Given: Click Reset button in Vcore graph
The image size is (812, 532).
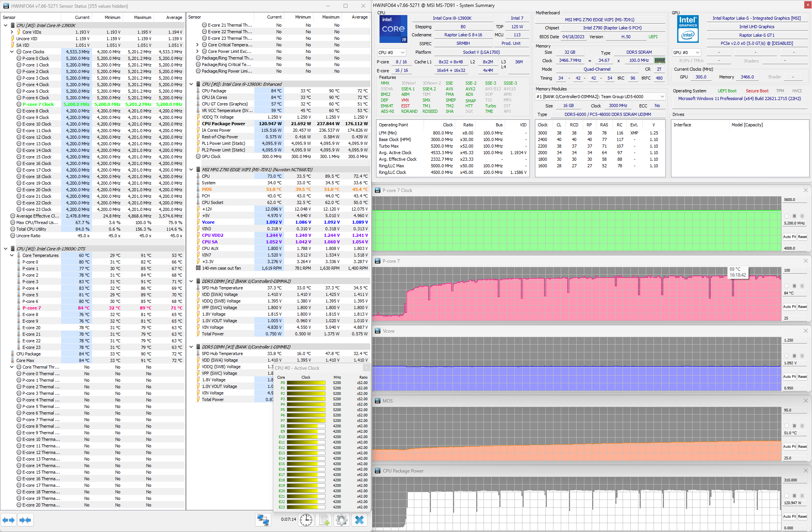Looking at the screenshot, I should (x=802, y=377).
